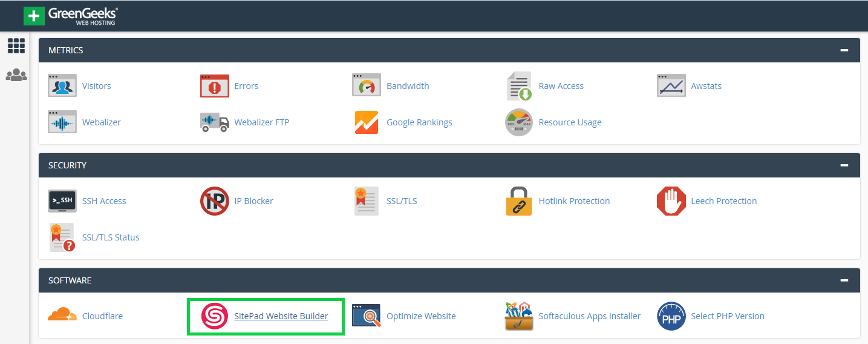Open the Cloudflare link

point(103,316)
